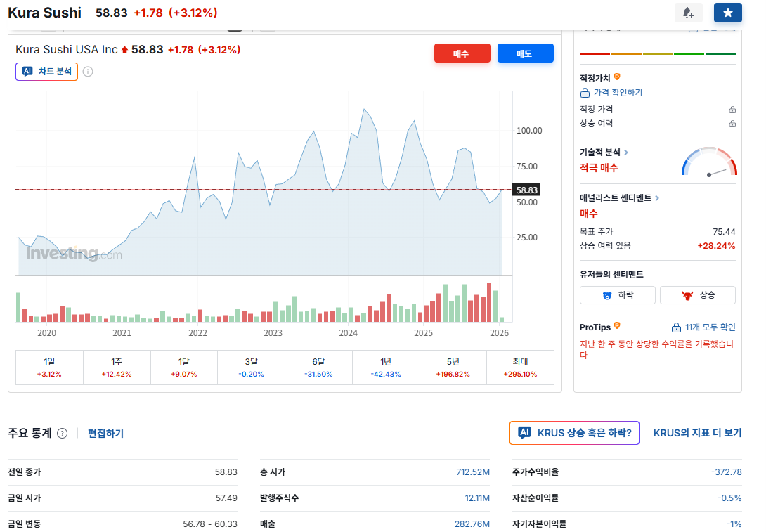Vote 상승 in user sentiment

coord(698,295)
